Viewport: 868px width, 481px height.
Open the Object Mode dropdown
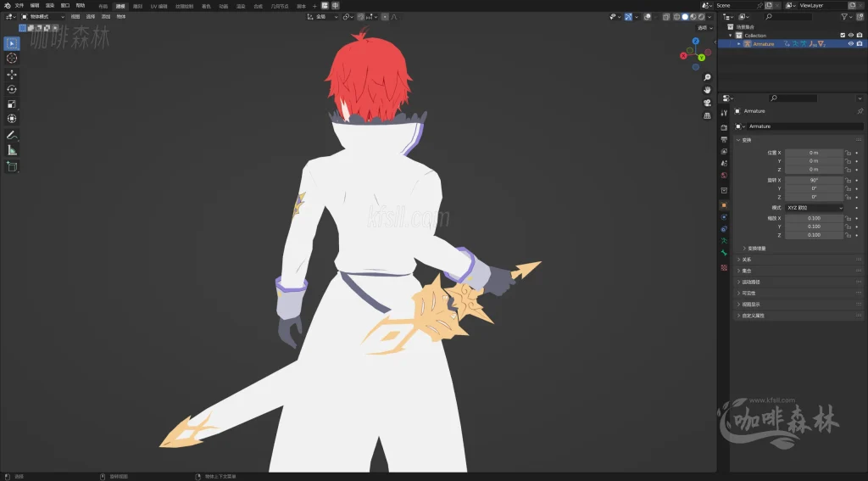point(42,17)
